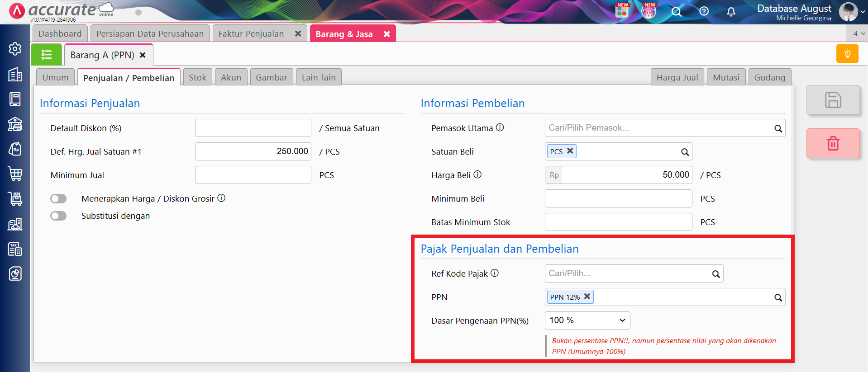
Task: Open the tax document sidebar icon
Action: (x=15, y=249)
